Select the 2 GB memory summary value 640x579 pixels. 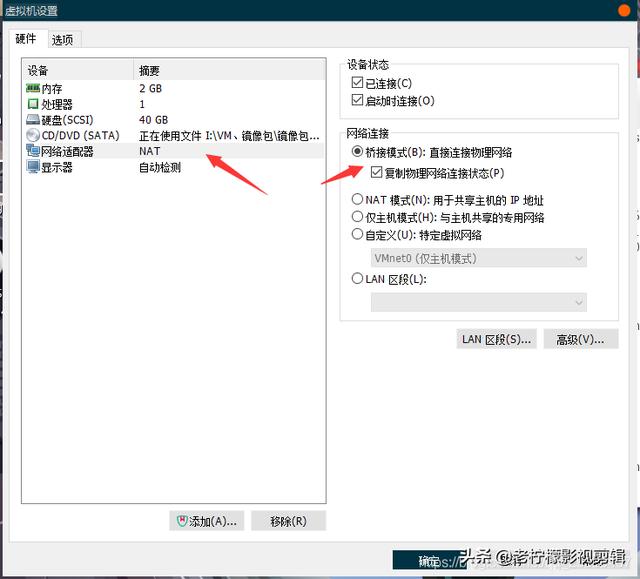pos(151,88)
